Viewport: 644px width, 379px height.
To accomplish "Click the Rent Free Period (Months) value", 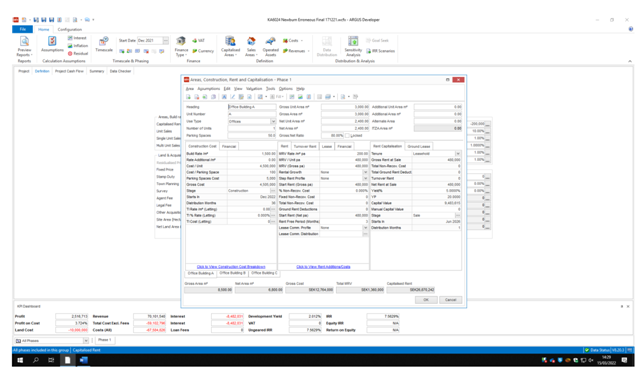I will pos(344,221).
